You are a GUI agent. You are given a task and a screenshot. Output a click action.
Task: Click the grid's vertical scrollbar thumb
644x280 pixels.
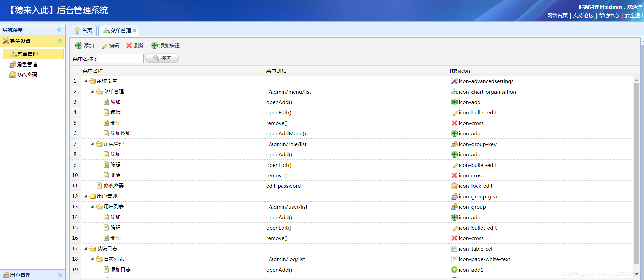[636, 173]
